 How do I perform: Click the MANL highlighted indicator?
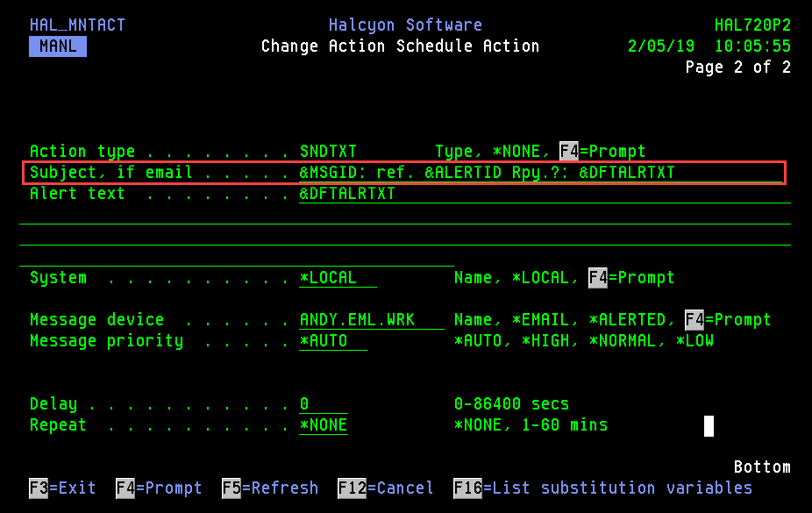pos(58,46)
